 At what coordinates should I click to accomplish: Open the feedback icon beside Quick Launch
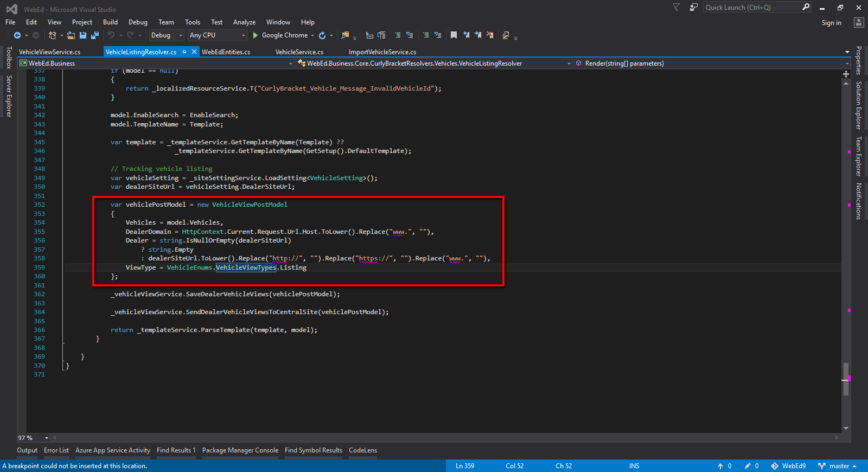coord(693,8)
